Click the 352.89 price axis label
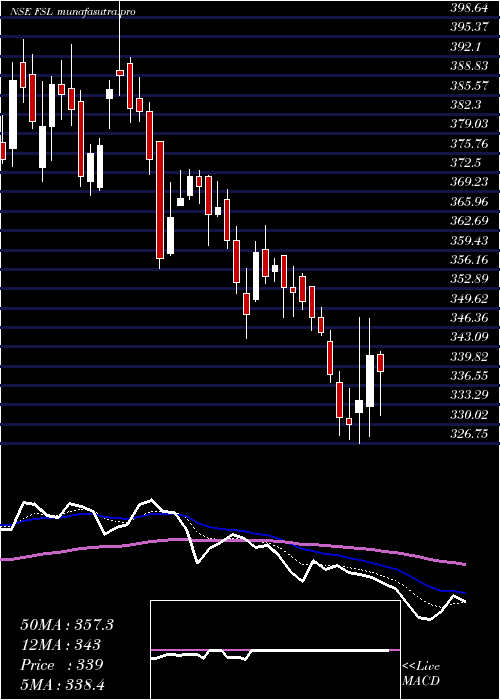The height and width of the screenshot is (700, 500). 469,280
